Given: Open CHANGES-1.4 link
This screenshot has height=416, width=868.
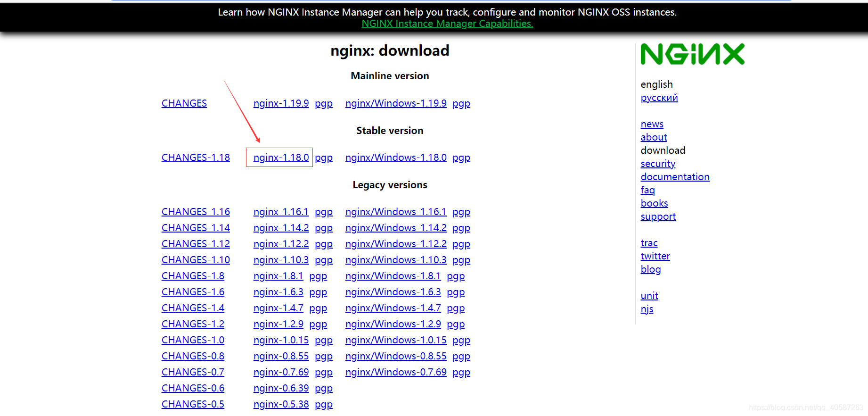Looking at the screenshot, I should [193, 308].
